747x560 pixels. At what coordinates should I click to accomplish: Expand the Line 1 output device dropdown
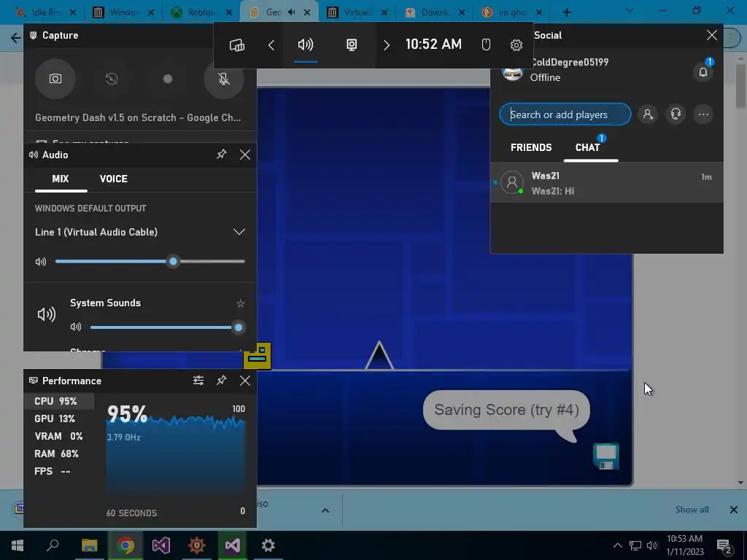point(239,233)
